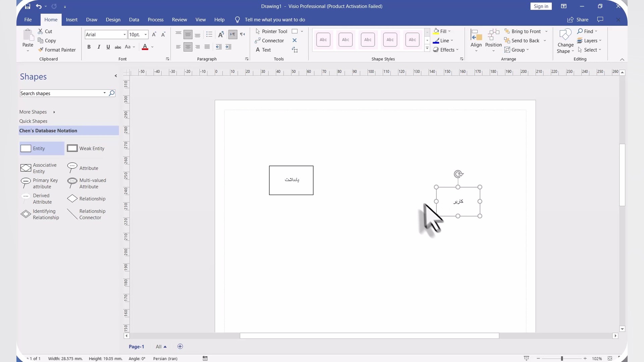The image size is (644, 362).
Task: Click the Sign in button
Action: pos(541,6)
